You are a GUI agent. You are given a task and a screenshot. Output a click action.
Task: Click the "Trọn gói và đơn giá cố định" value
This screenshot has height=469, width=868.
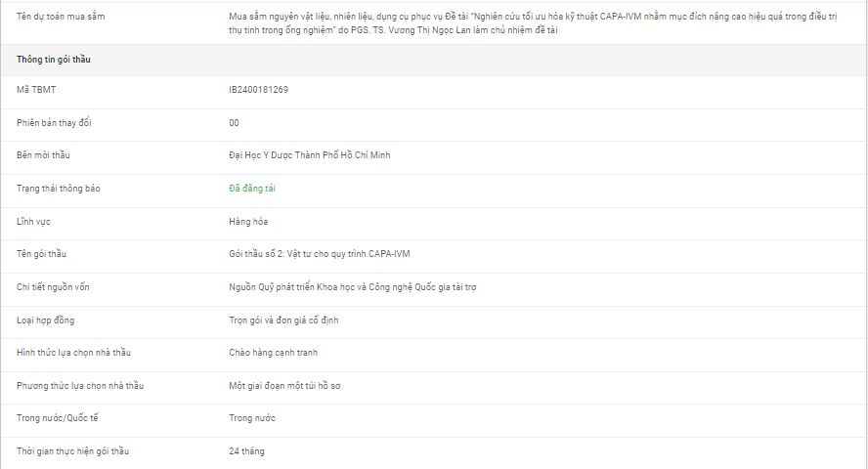[x=283, y=320]
